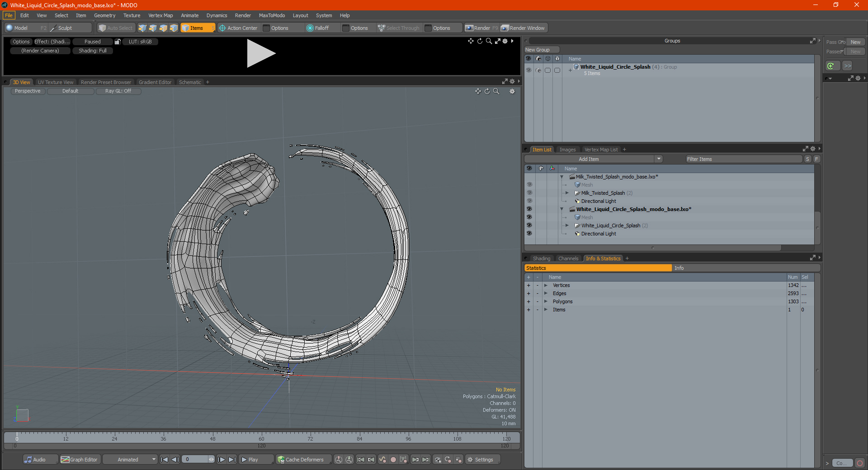The image size is (868, 470).
Task: Toggle visibility of Milk_Twisted_Splash item
Action: point(529,193)
